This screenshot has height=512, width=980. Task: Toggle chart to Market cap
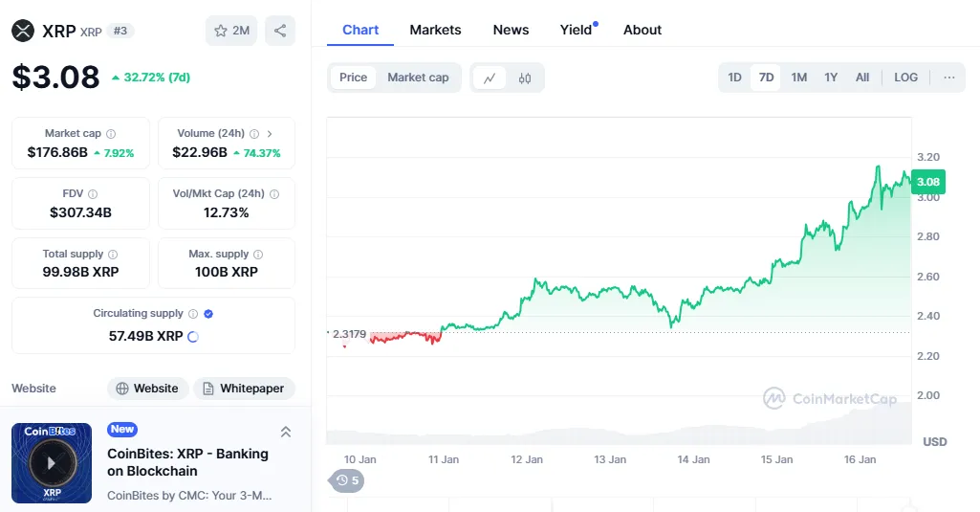point(418,78)
